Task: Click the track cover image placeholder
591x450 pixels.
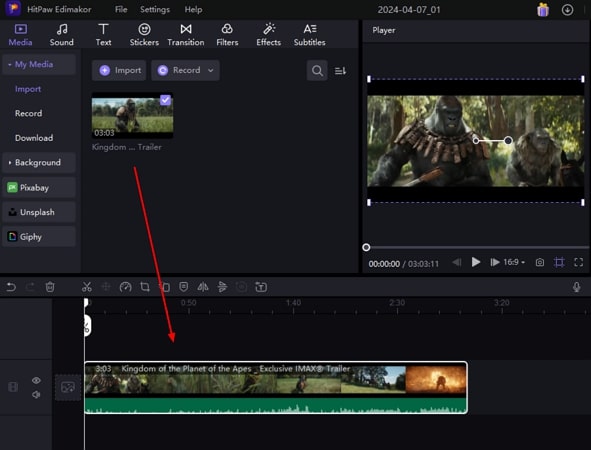Action: click(68, 387)
